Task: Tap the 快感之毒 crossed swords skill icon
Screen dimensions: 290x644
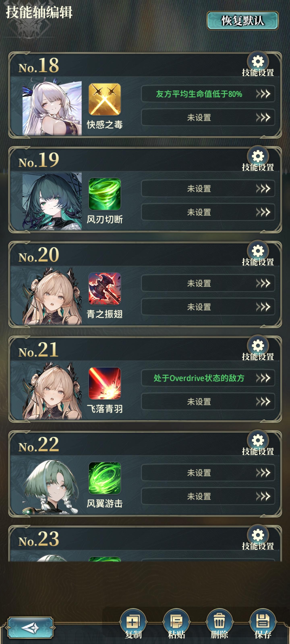Action: click(x=105, y=99)
